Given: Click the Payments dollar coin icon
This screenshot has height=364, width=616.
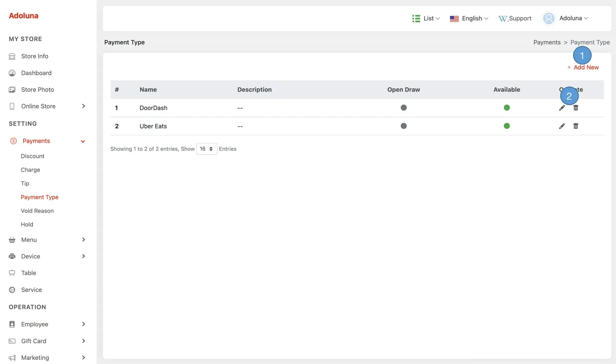Looking at the screenshot, I should (13, 141).
